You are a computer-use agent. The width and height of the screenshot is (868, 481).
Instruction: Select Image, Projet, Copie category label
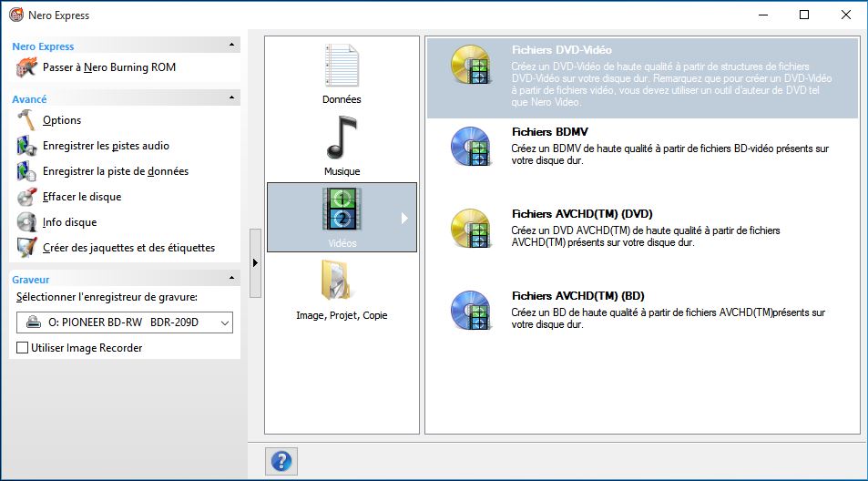(x=342, y=315)
